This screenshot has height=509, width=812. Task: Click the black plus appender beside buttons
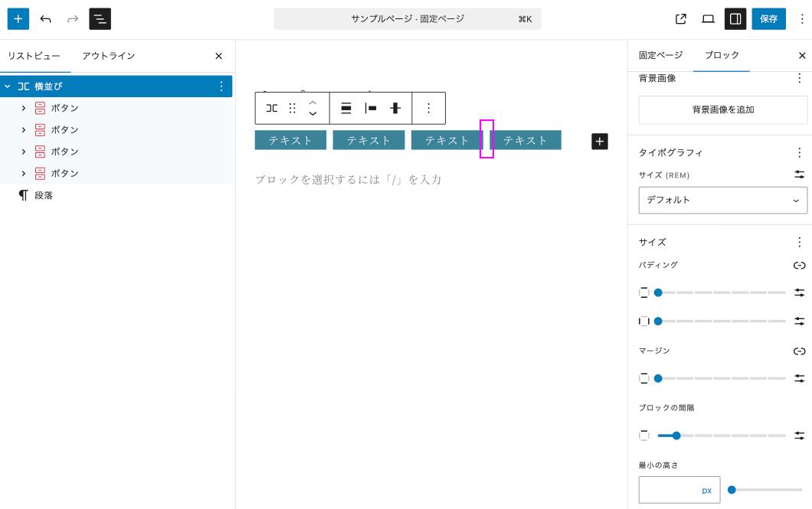point(600,141)
